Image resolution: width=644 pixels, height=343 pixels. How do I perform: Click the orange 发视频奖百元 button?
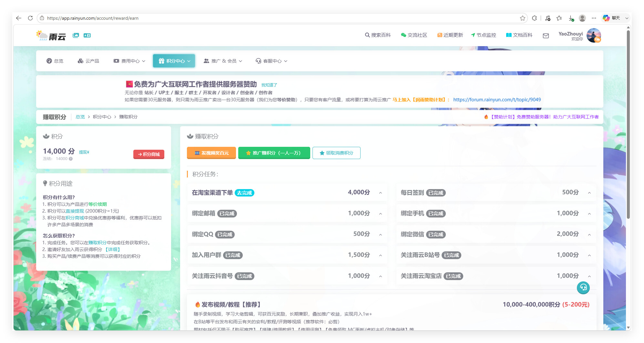(x=211, y=153)
